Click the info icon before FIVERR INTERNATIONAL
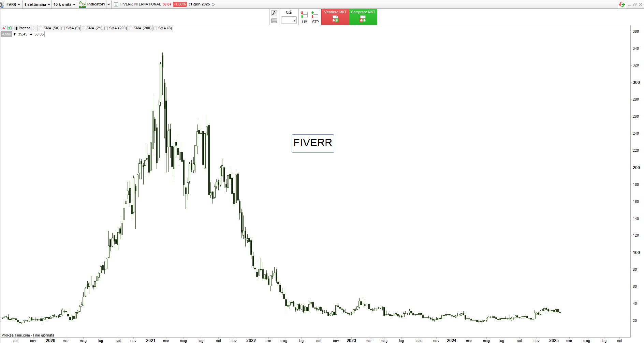 pyautogui.click(x=116, y=4)
